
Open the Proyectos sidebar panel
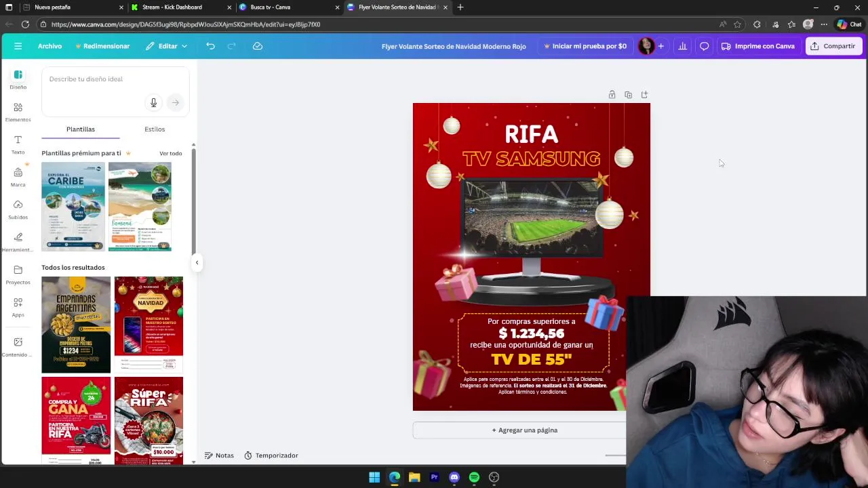point(18,275)
